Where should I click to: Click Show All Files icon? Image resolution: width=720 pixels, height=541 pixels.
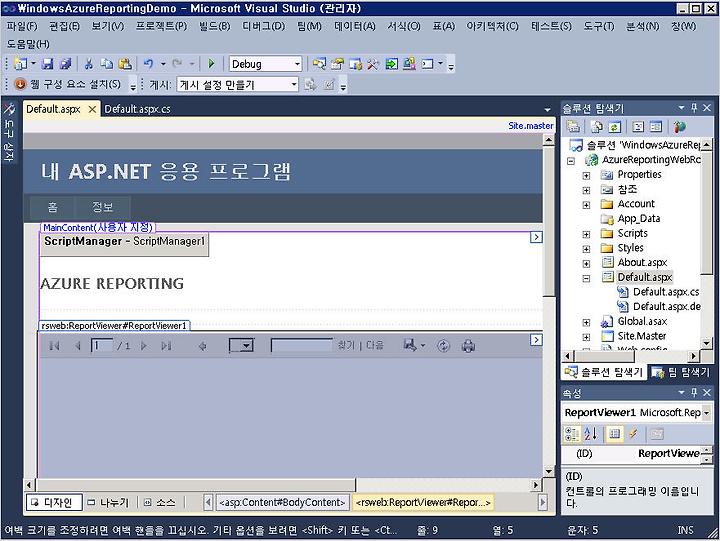[x=596, y=127]
